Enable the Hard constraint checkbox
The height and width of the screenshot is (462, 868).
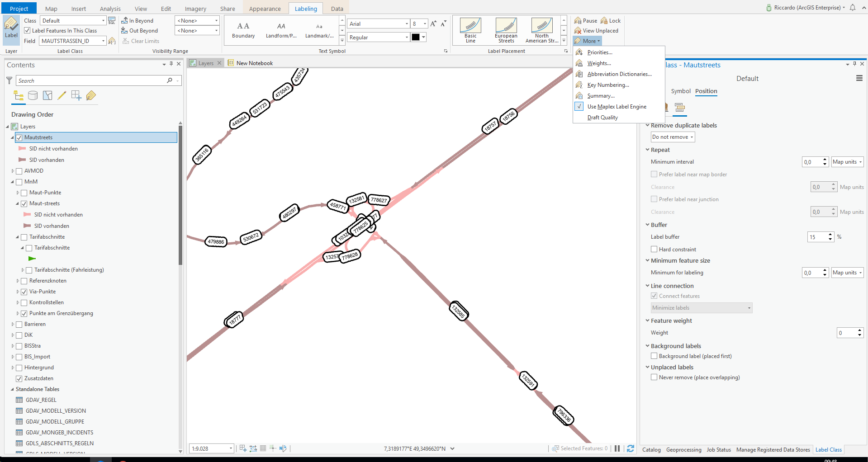click(x=654, y=249)
